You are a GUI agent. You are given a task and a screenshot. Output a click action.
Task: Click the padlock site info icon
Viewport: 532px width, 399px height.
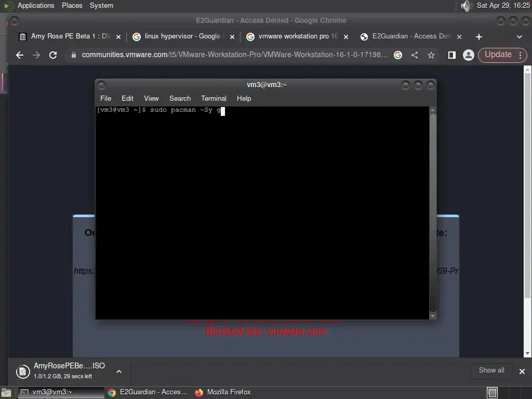point(74,55)
